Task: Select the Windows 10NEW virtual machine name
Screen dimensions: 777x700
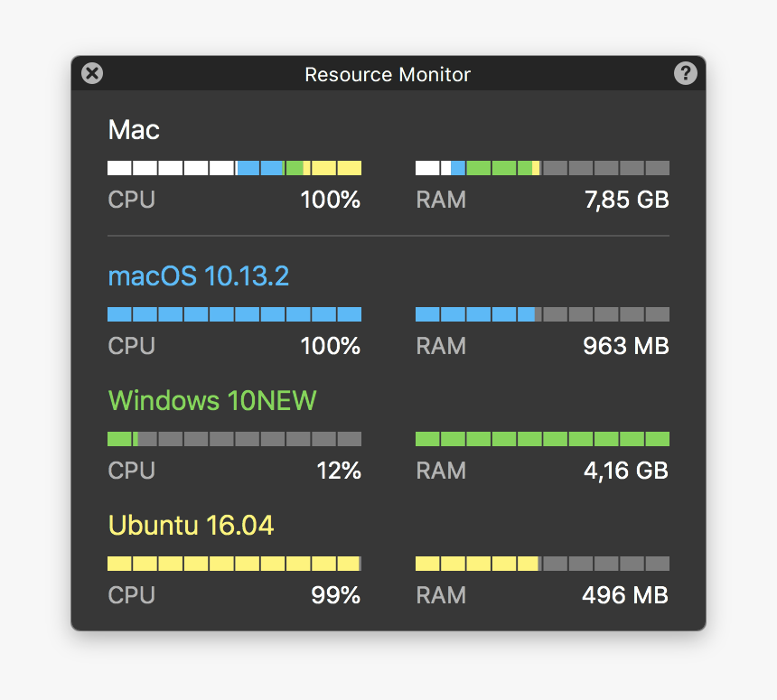Action: pyautogui.click(x=212, y=400)
